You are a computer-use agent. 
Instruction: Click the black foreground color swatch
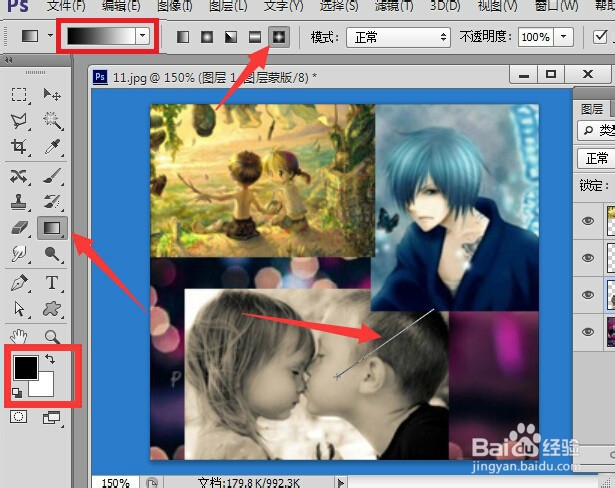(26, 368)
